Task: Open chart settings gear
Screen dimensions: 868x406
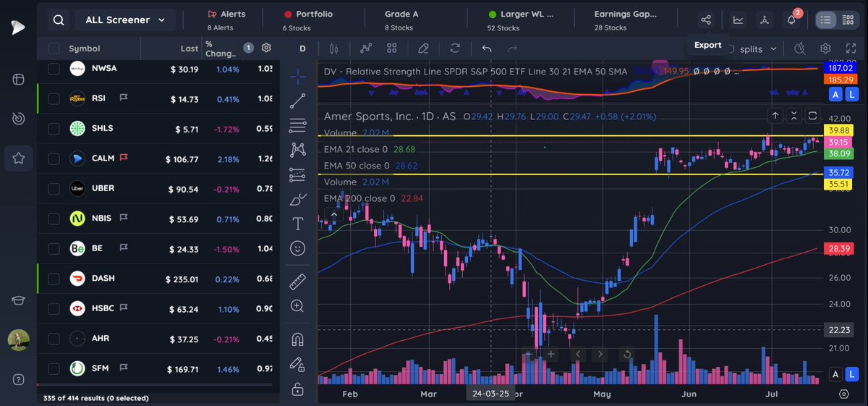Action: [825, 48]
